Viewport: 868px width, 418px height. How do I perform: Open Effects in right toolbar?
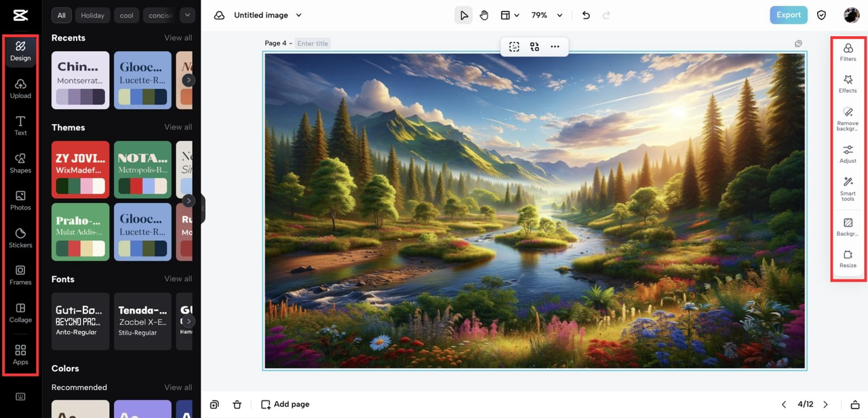[848, 84]
